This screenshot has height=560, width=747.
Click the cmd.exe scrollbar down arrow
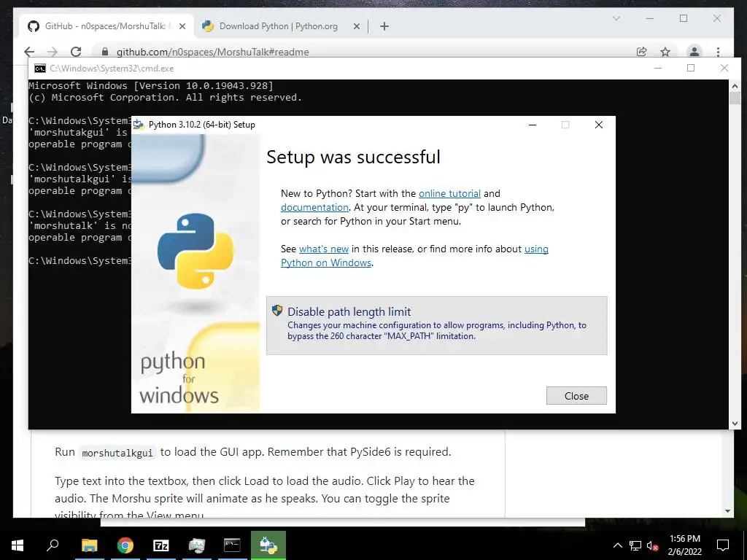point(735,424)
